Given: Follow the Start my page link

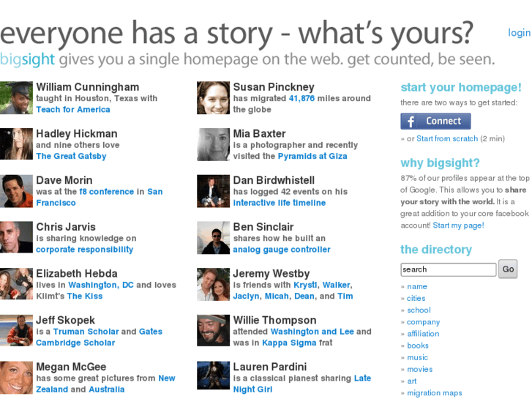Looking at the screenshot, I should click(458, 225).
